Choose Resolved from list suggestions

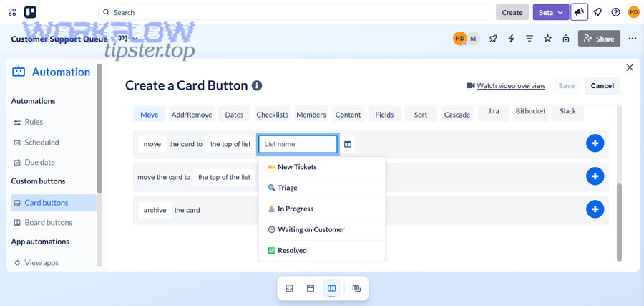click(322, 251)
